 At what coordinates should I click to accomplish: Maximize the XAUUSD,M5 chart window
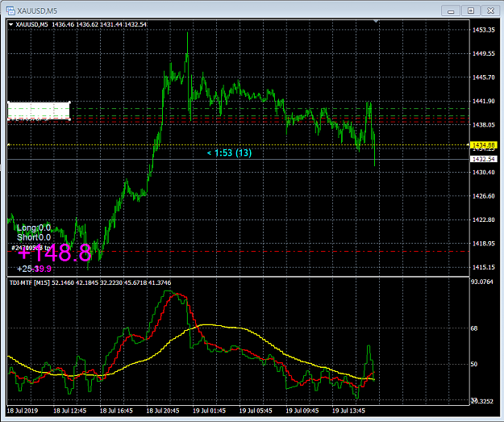[x=471, y=10]
